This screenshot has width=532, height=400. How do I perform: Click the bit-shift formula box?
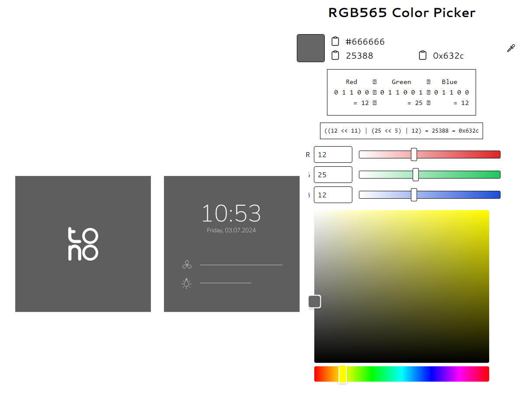[x=401, y=131]
